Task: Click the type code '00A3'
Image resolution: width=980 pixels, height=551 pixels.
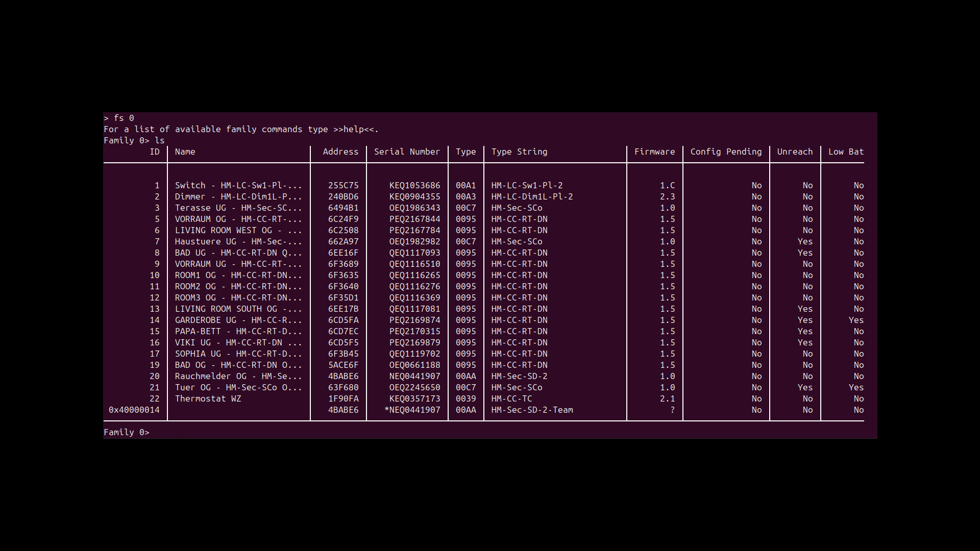Action: point(465,196)
